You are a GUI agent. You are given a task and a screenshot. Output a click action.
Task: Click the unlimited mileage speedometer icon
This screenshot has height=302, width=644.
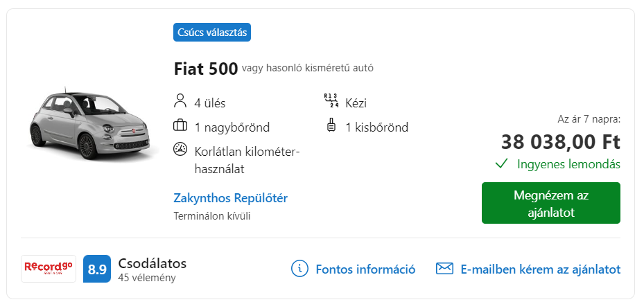click(x=180, y=150)
